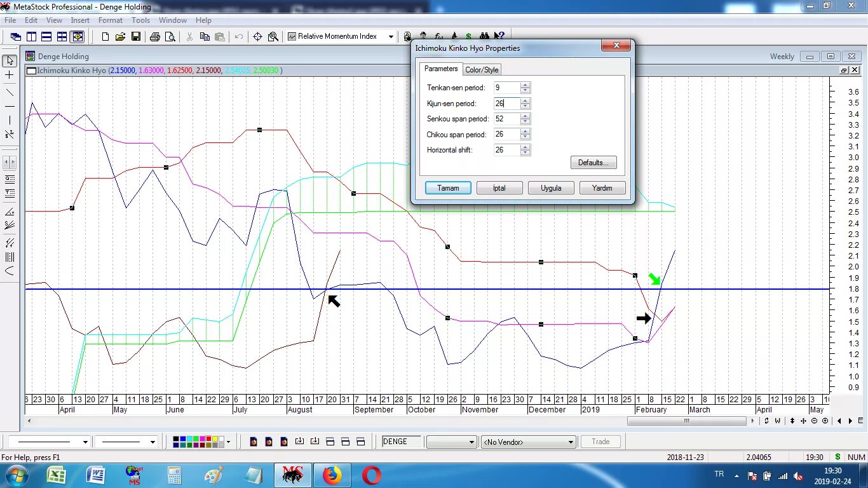868x488 pixels.
Task: Click the Print icon
Action: [155, 37]
